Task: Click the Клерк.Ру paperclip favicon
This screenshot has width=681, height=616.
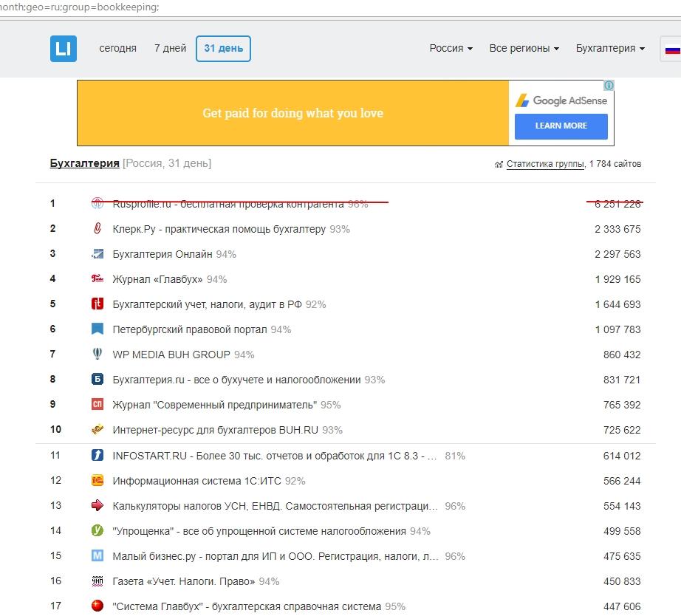Action: point(97,228)
